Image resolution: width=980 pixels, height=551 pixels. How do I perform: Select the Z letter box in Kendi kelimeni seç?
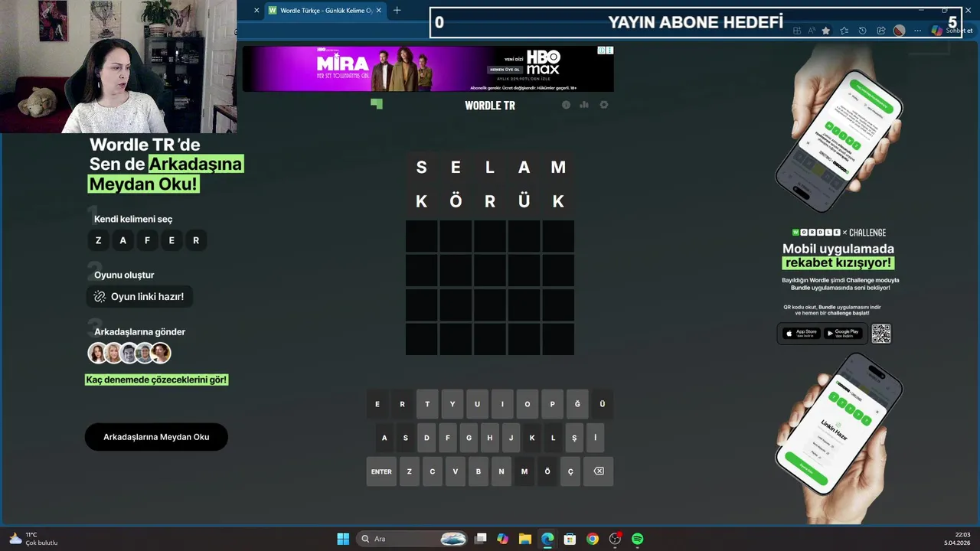click(98, 240)
